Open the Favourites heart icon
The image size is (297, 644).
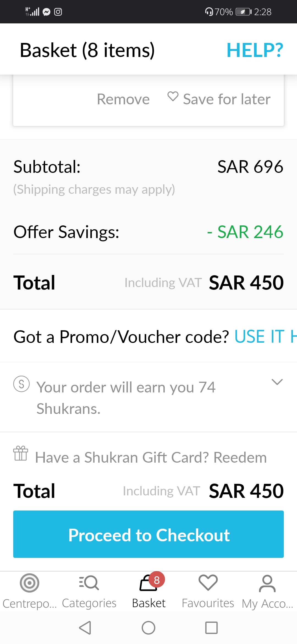208,583
